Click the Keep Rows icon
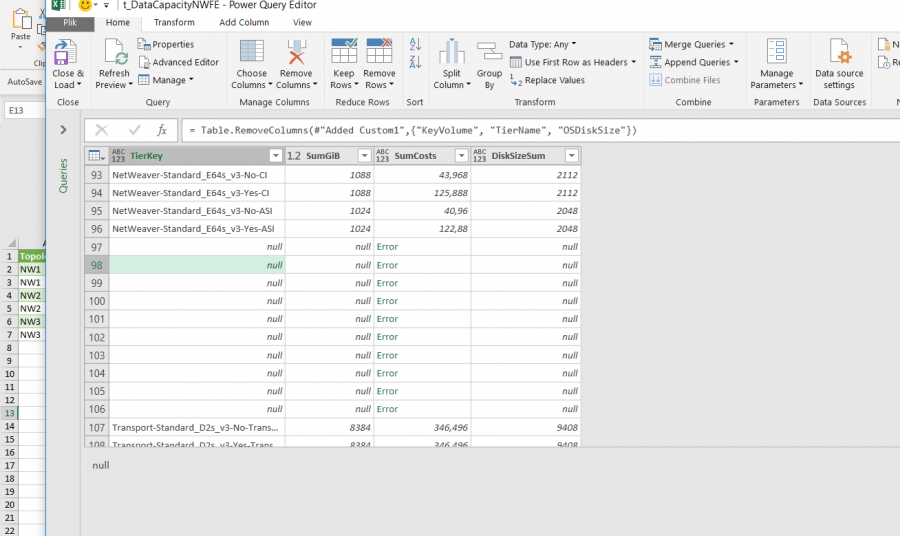Image resolution: width=900 pixels, height=536 pixels. tap(344, 52)
